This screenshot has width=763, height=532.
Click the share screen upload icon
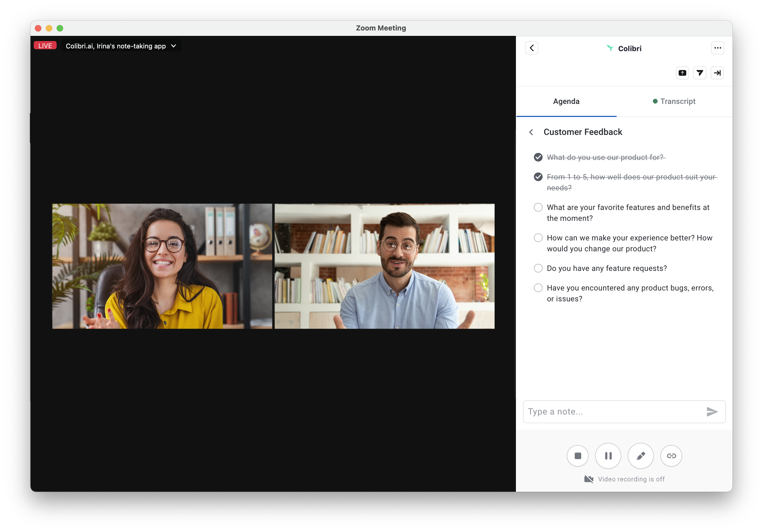(682, 73)
